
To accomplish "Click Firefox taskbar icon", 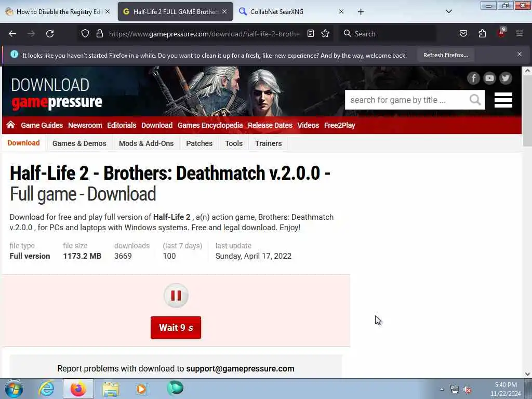I will (78, 389).
